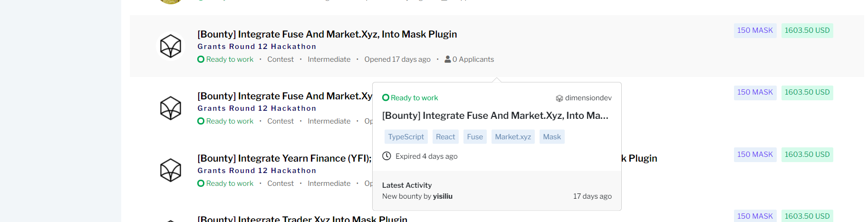Click Grants Round 12 Hackathon under second bounty
This screenshot has height=222, width=868.
257,108
